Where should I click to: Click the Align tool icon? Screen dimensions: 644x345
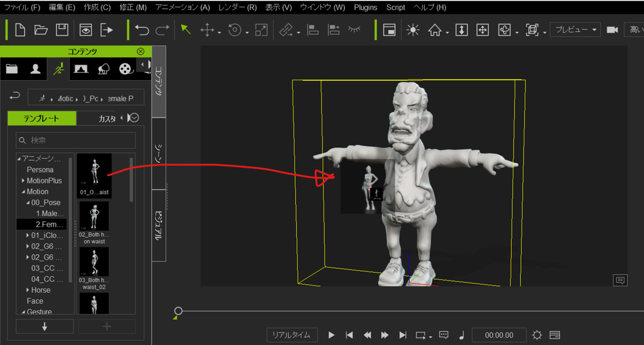(x=313, y=30)
